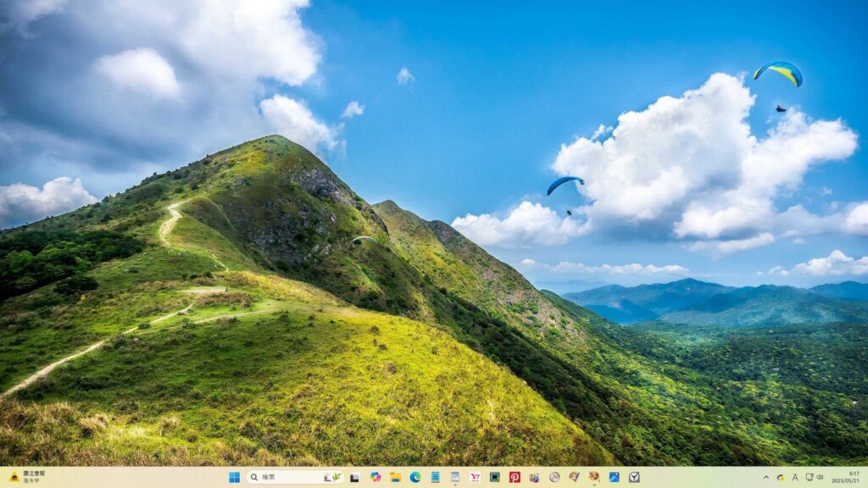Click the color wheel tray icon
Image resolution: width=868 pixels, height=488 pixels.
tap(780, 477)
